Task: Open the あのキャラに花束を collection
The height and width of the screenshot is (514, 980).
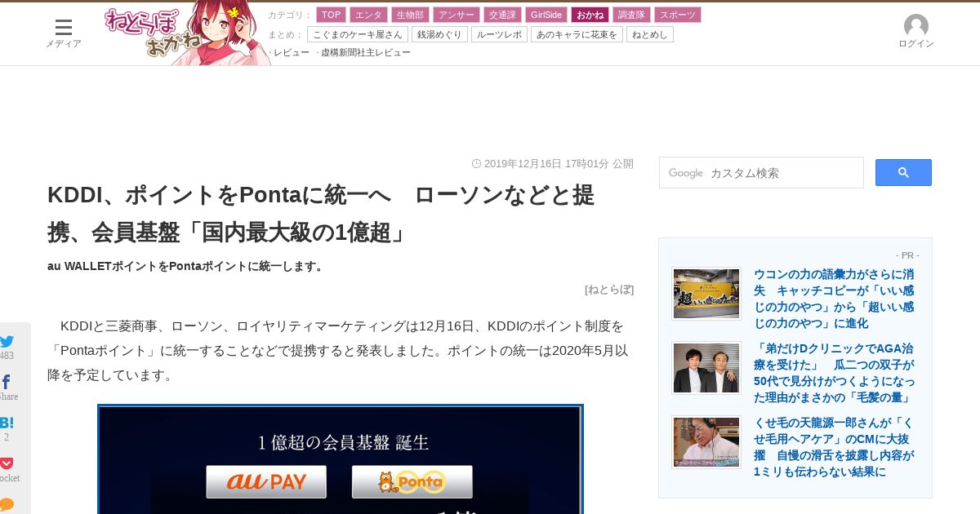Action: click(x=577, y=34)
